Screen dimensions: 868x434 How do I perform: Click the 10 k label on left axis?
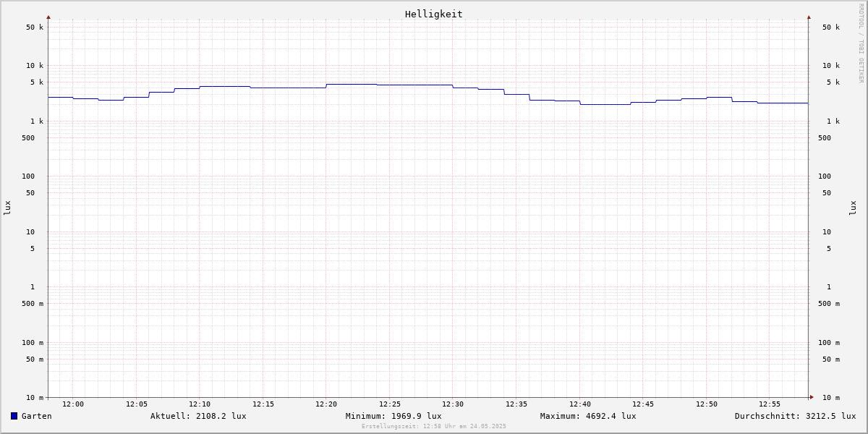[35, 66]
